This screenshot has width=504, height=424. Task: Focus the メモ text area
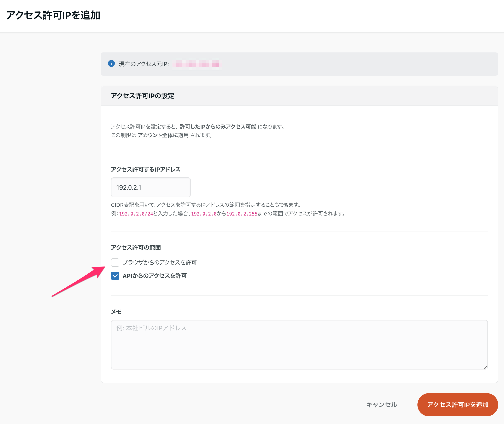pyautogui.click(x=299, y=344)
